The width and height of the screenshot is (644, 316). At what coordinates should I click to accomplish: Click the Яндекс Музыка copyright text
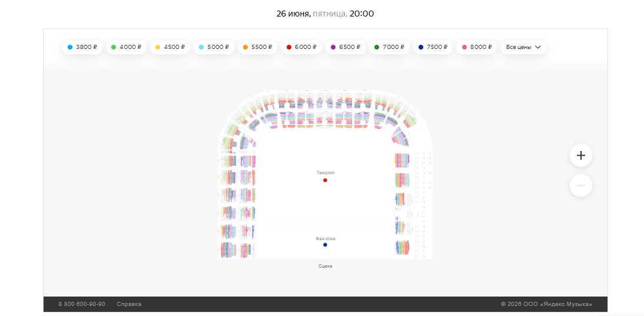coord(546,304)
